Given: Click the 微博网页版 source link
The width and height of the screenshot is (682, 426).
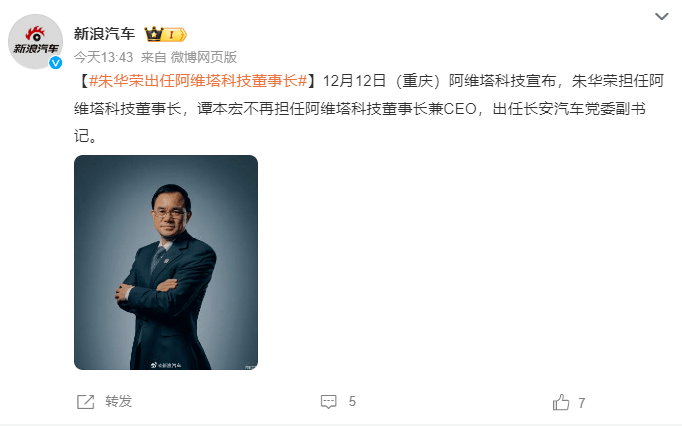Looking at the screenshot, I should point(204,57).
